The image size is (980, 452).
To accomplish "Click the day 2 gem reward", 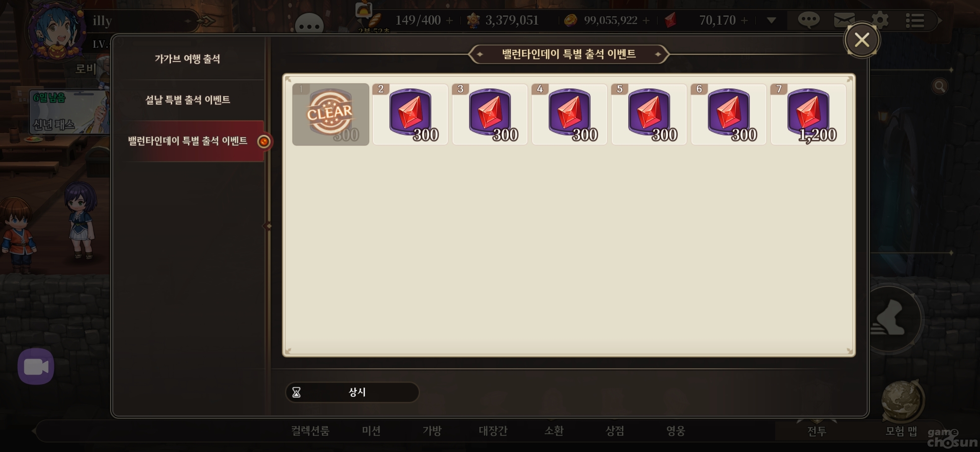I will click(410, 114).
